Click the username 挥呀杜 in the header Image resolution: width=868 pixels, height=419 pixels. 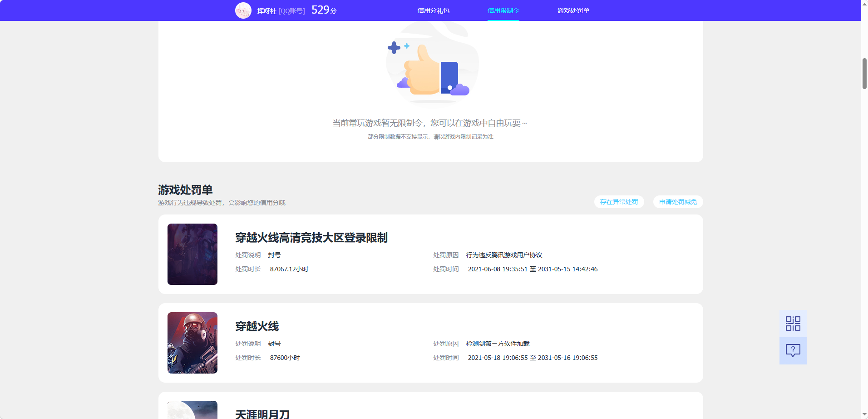[266, 11]
